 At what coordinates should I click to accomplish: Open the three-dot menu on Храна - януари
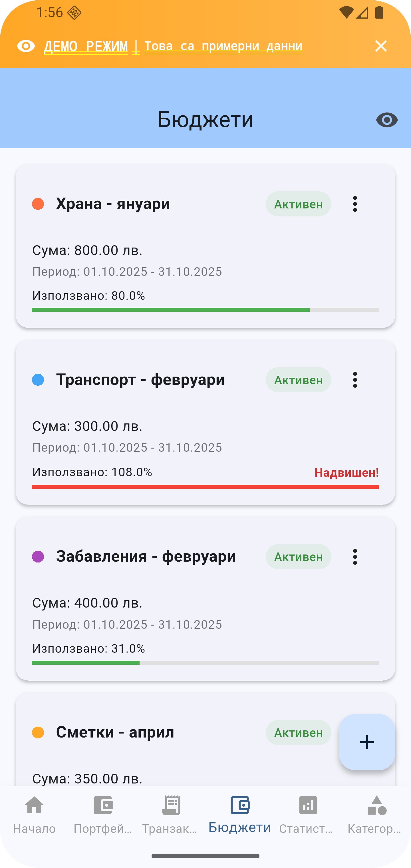tap(355, 204)
